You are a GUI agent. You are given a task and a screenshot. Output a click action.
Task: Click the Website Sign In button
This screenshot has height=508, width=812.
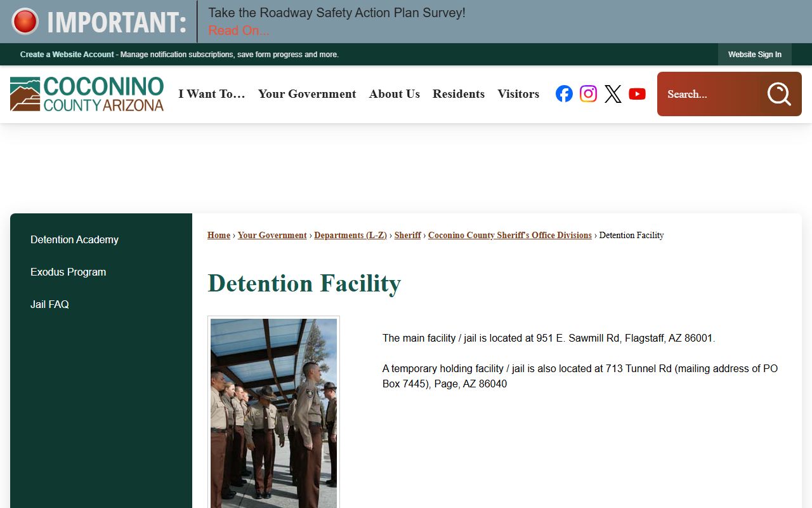tap(755, 55)
